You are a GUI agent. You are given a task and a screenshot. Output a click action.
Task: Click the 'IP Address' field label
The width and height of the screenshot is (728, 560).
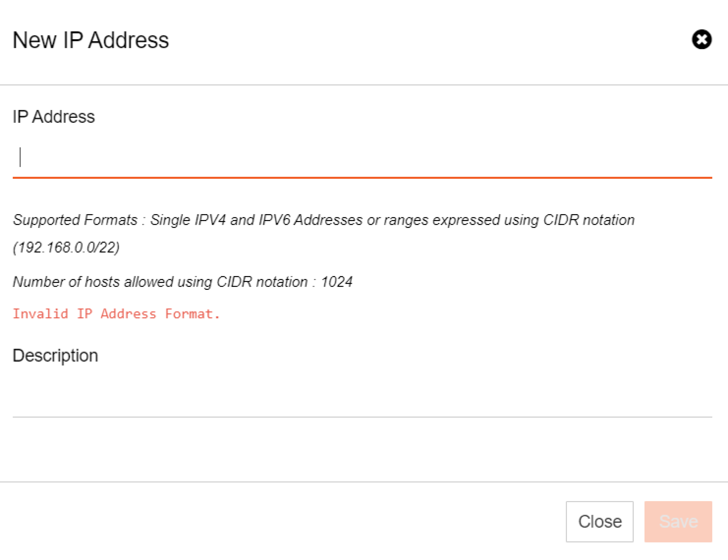pos(54,117)
